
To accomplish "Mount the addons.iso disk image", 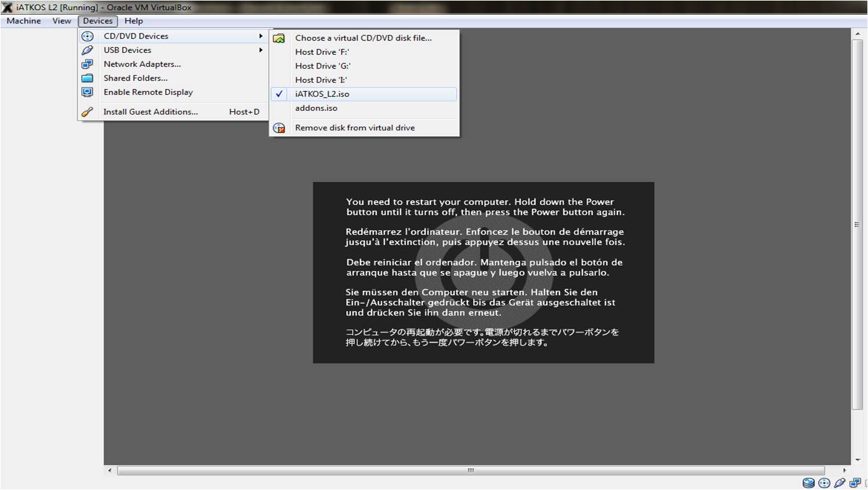I will coord(364,108).
